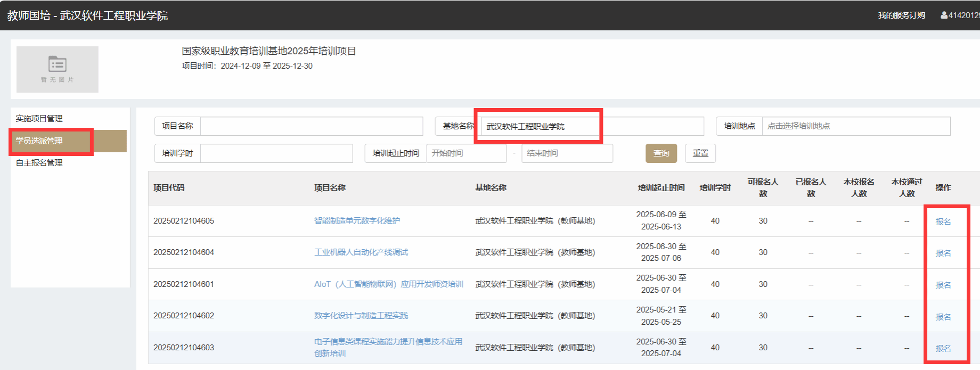The width and height of the screenshot is (980, 370).
Task: Open the 结束时间 date picker
Action: pyautogui.click(x=567, y=153)
